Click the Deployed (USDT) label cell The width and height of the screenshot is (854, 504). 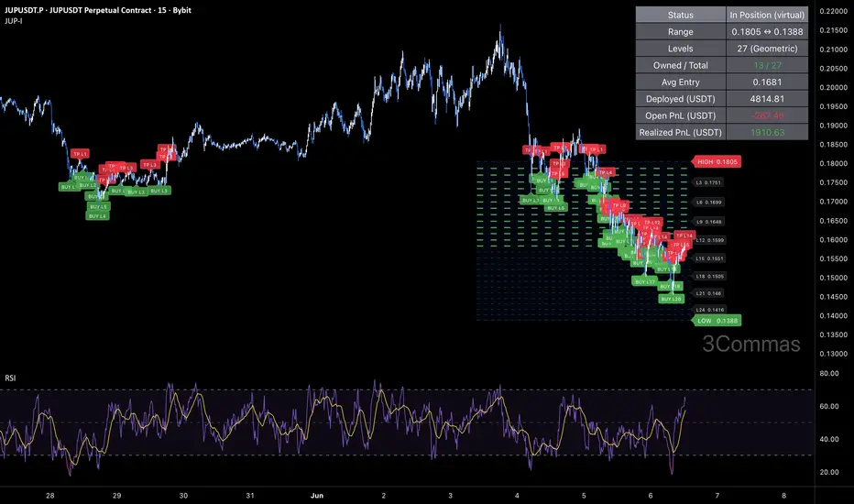pyautogui.click(x=680, y=99)
